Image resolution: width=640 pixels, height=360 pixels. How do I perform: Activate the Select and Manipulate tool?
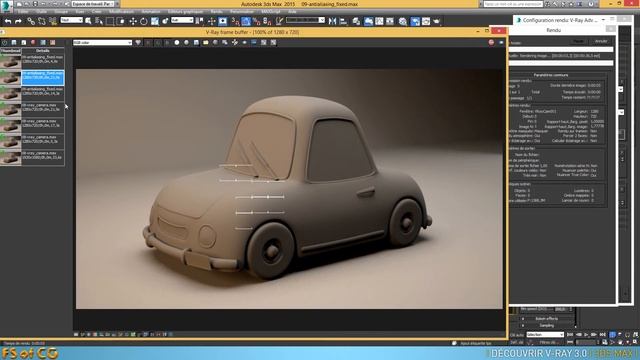211,21
